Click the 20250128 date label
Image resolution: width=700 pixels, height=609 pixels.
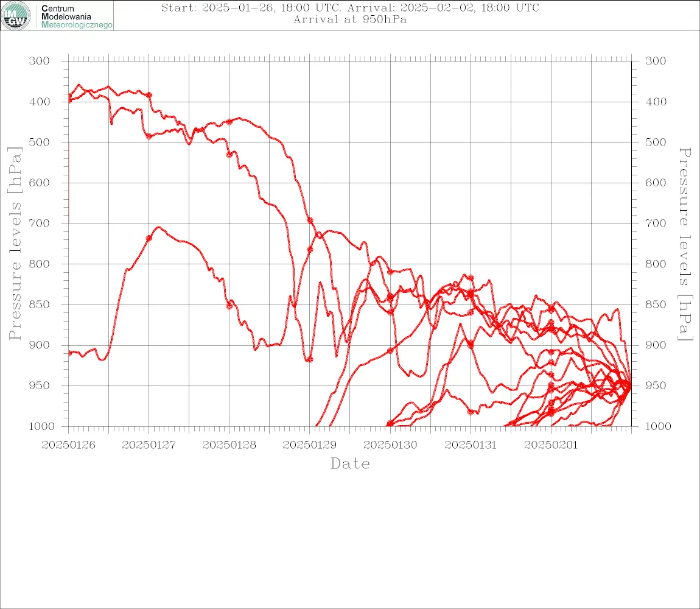229,445
